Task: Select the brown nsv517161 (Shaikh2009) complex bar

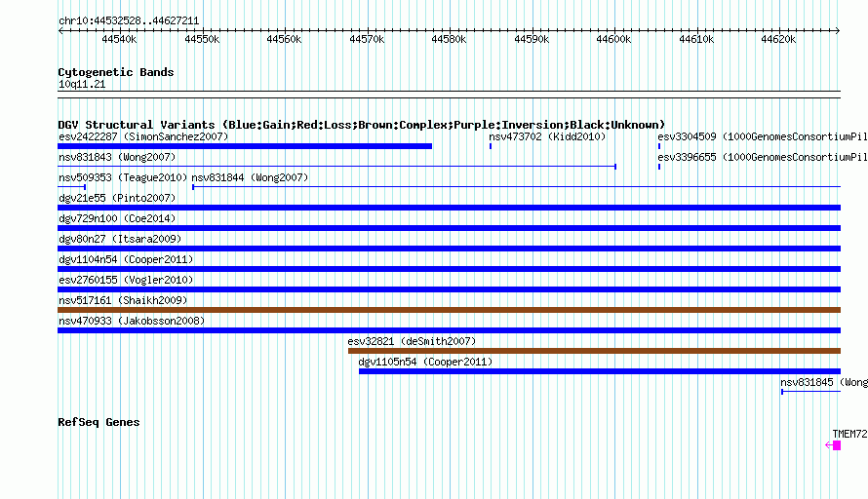Action: [x=449, y=310]
